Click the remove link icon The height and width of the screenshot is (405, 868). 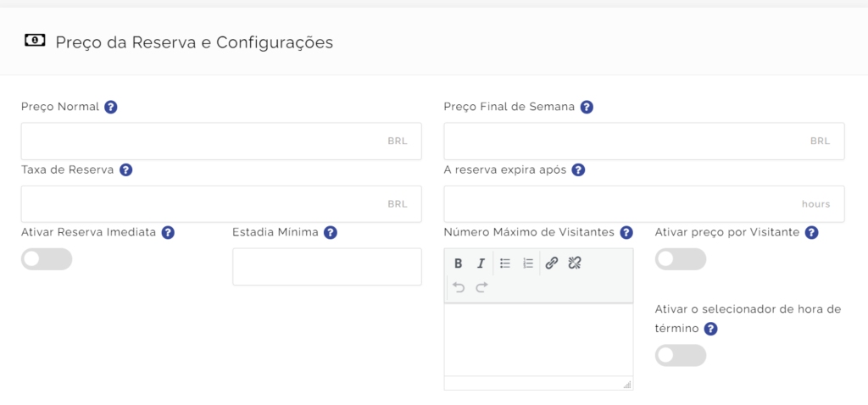pos(575,264)
